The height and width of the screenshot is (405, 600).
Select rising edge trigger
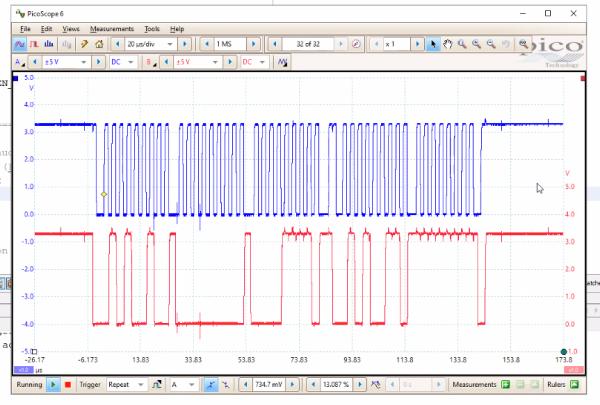click(210, 385)
